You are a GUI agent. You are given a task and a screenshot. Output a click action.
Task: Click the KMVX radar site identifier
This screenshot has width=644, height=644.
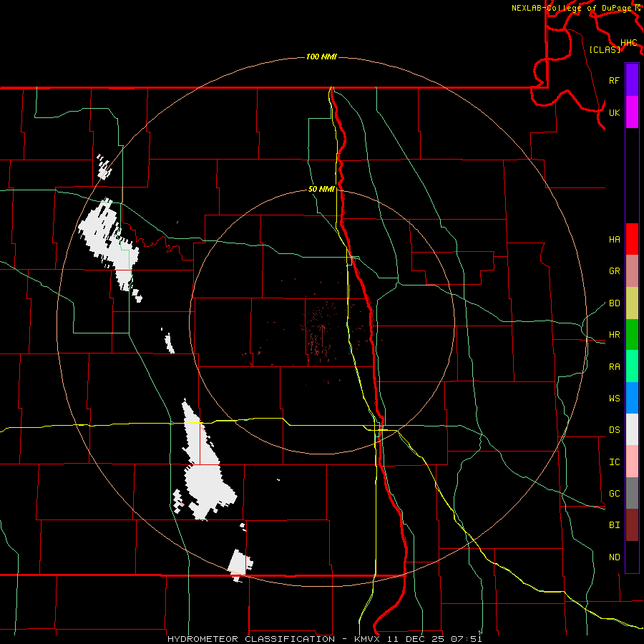click(x=368, y=639)
